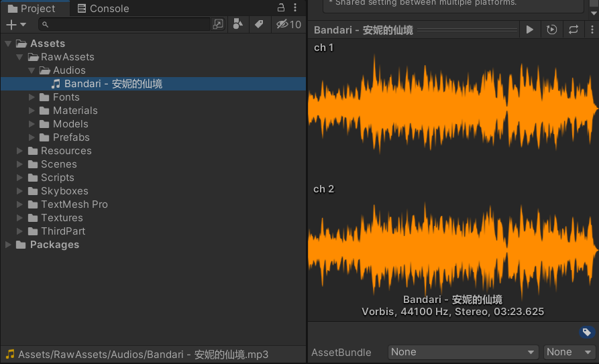This screenshot has height=364, width=599.
Task: Select the TextMesh Pro folder icon
Action: tap(33, 204)
